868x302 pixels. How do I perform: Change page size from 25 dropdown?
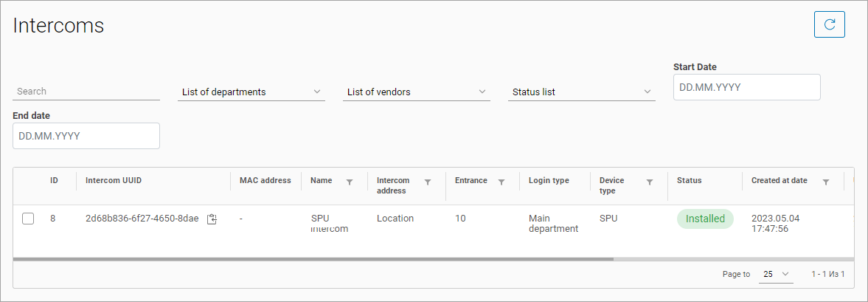tap(776, 274)
